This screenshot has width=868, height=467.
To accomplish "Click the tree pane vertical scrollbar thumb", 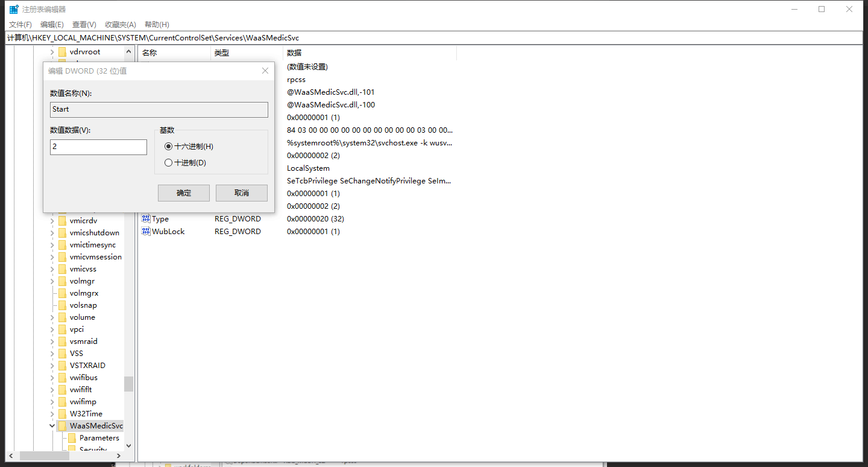I will coord(128,384).
